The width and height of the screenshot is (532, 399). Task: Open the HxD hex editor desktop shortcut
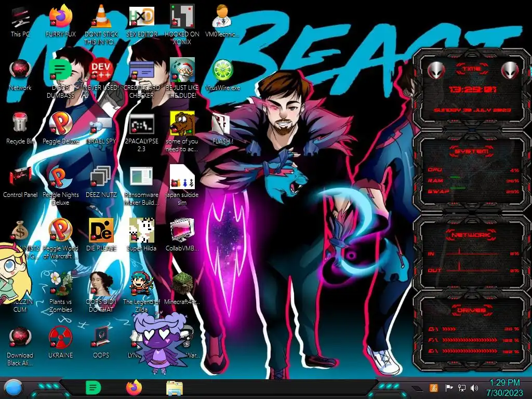[x=141, y=21]
